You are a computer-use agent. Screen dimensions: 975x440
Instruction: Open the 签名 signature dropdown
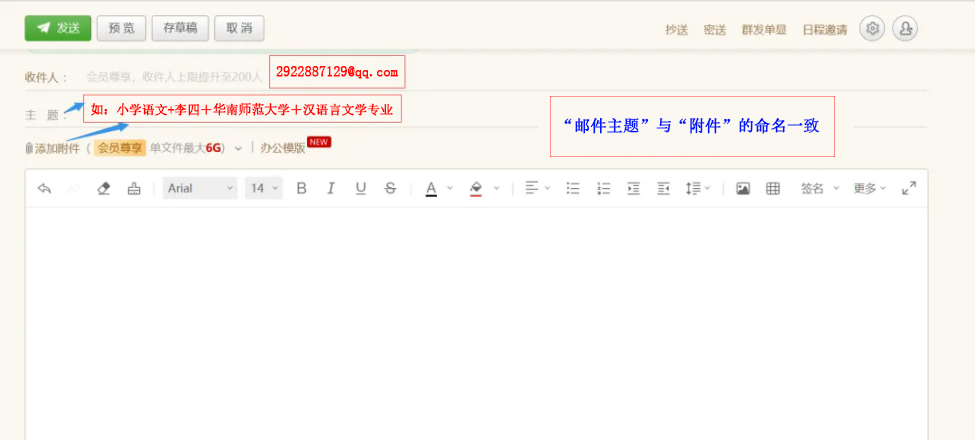click(820, 188)
